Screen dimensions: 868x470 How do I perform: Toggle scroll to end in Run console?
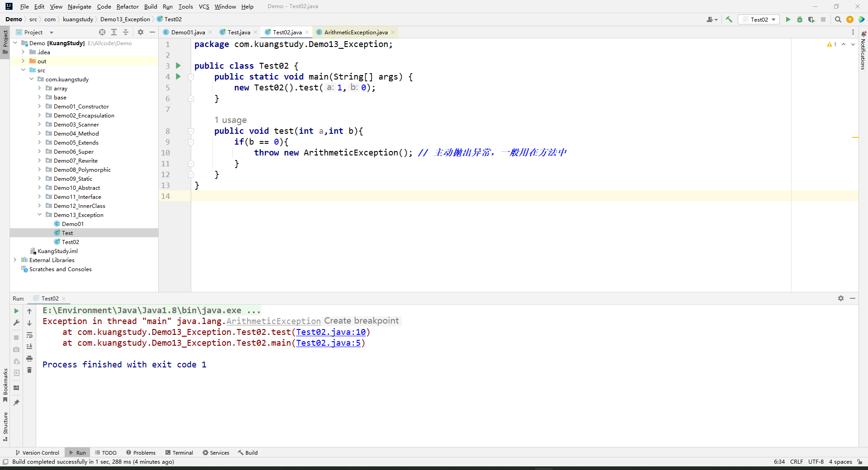(29, 347)
